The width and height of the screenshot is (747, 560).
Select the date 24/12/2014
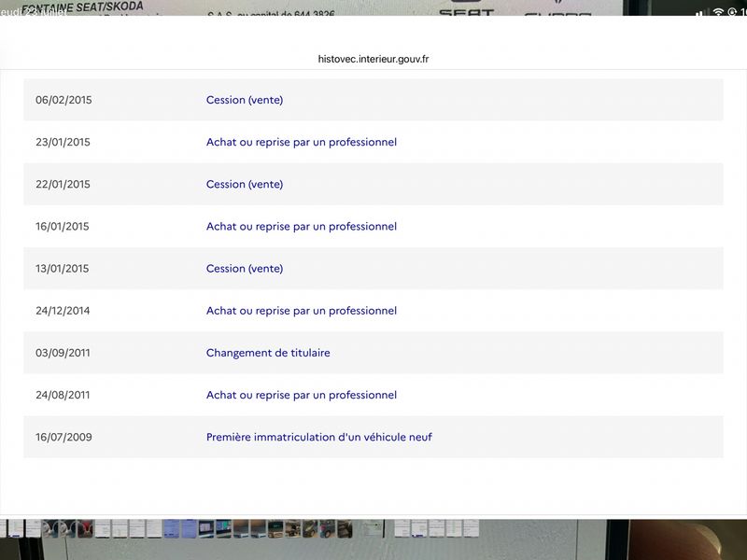click(63, 311)
